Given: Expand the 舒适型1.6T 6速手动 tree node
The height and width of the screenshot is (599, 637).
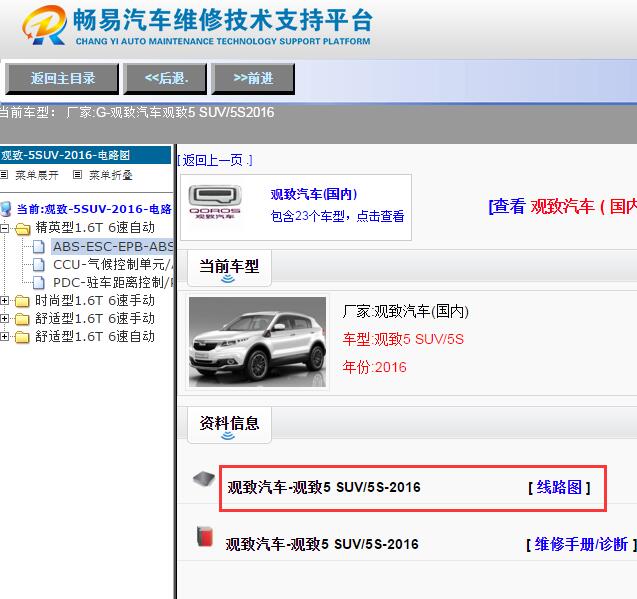Looking at the screenshot, I should click(x=4, y=318).
